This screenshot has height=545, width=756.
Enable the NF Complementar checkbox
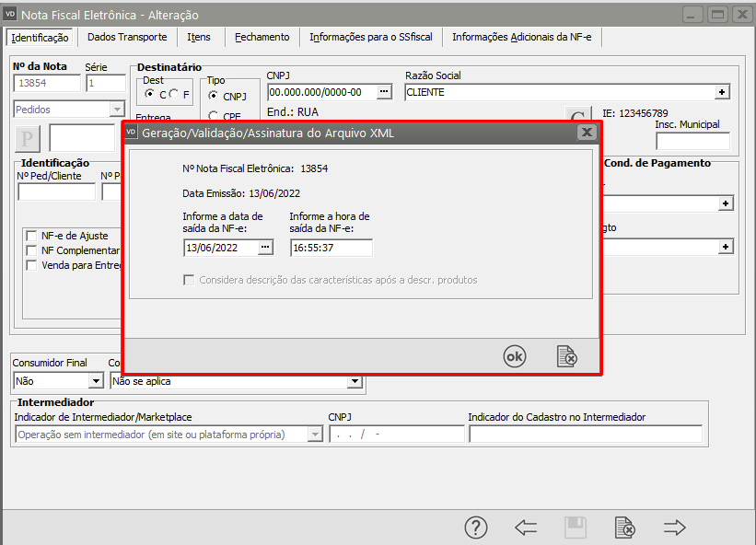click(32, 250)
